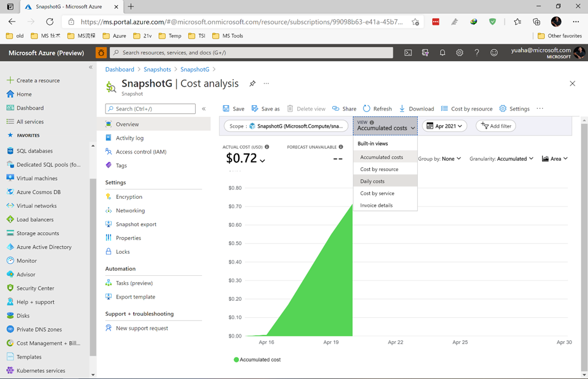This screenshot has width=588, height=379.
Task: Open Directory and subscription filter icon
Action: coord(425,53)
